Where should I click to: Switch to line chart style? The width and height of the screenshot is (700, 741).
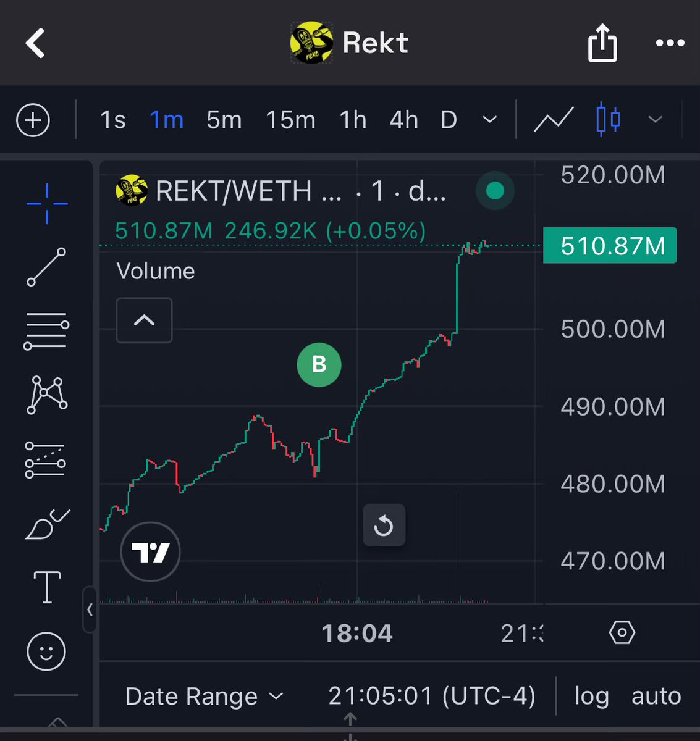click(x=554, y=120)
